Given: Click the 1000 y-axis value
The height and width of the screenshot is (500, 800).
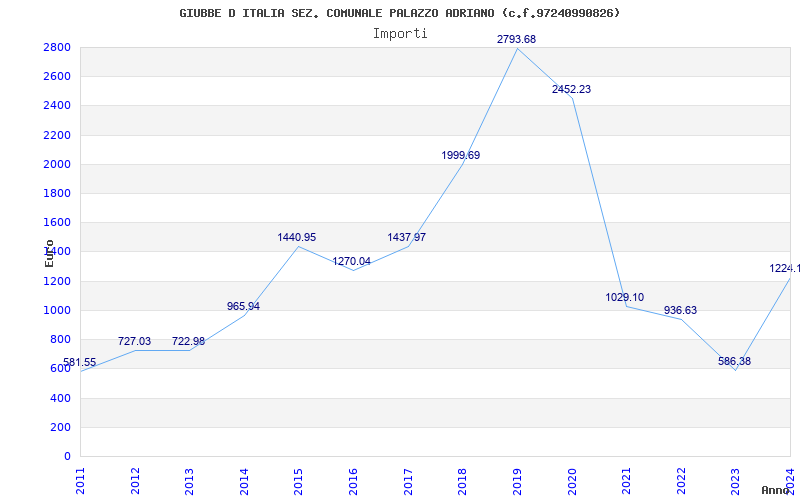Looking at the screenshot, I should 57,310.
